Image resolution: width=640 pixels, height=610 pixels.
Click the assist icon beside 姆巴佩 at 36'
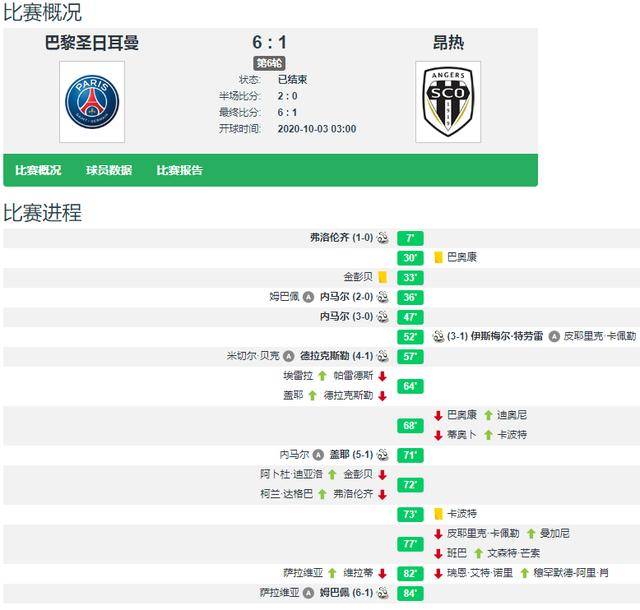click(x=309, y=297)
